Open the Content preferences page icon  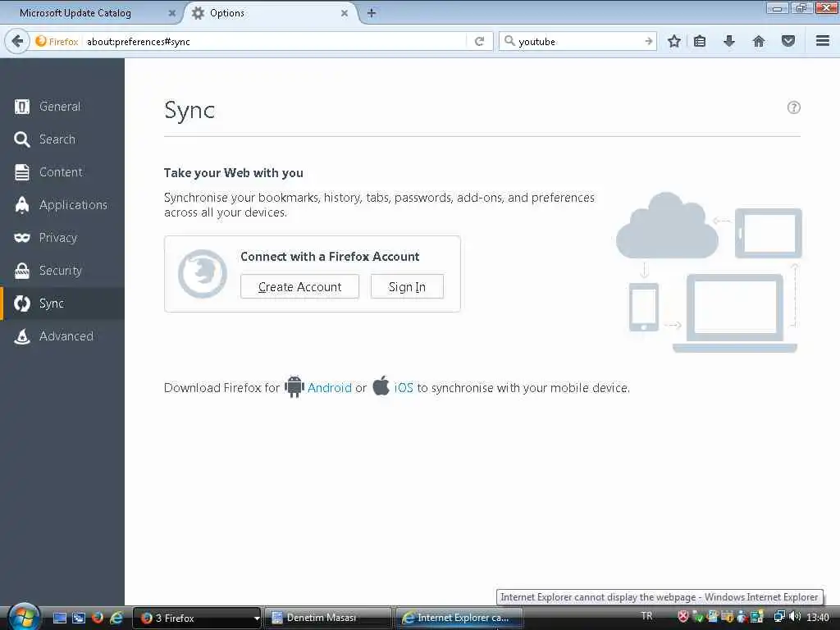click(22, 172)
